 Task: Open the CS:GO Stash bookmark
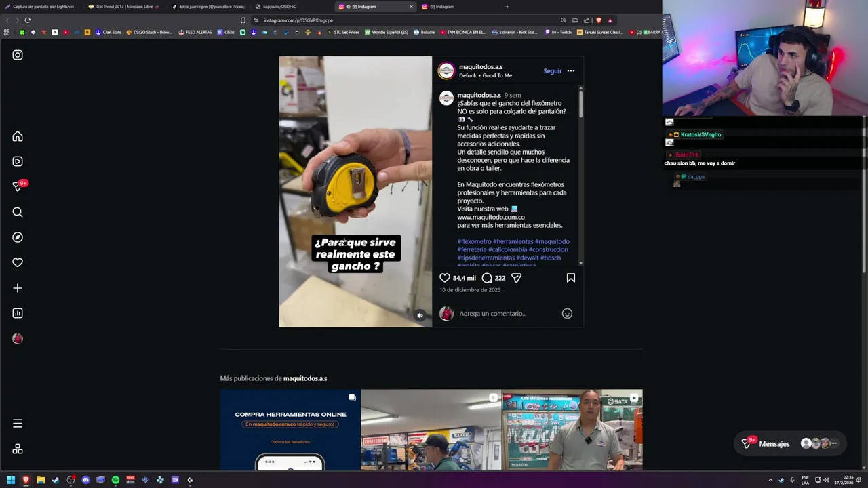149,32
